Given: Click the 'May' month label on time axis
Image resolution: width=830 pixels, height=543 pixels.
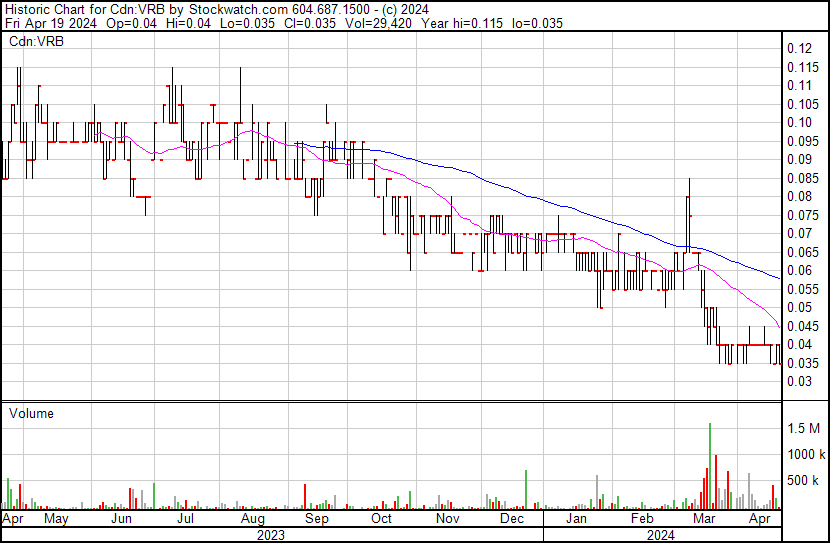Looking at the screenshot, I should point(56,518).
